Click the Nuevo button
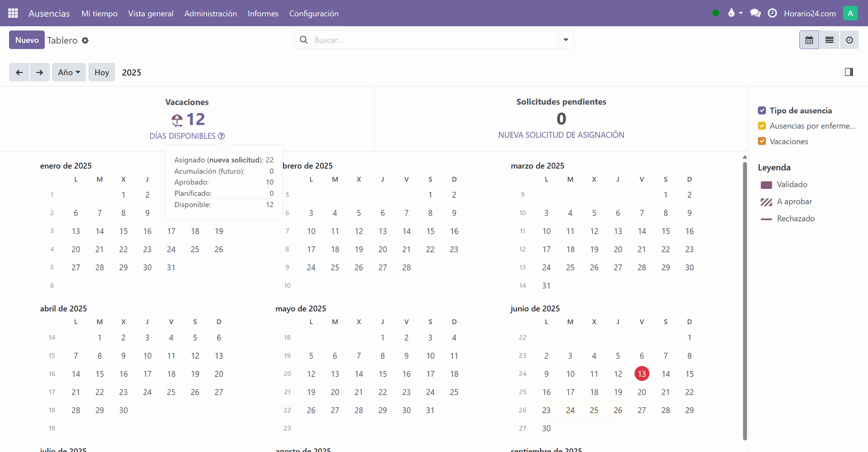868x452 pixels. coord(27,40)
